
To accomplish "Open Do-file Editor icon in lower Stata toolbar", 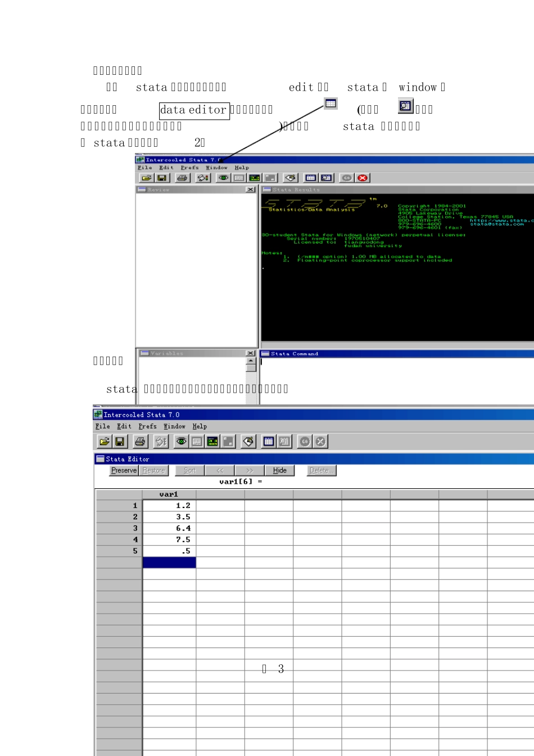I will pyautogui.click(x=248, y=442).
